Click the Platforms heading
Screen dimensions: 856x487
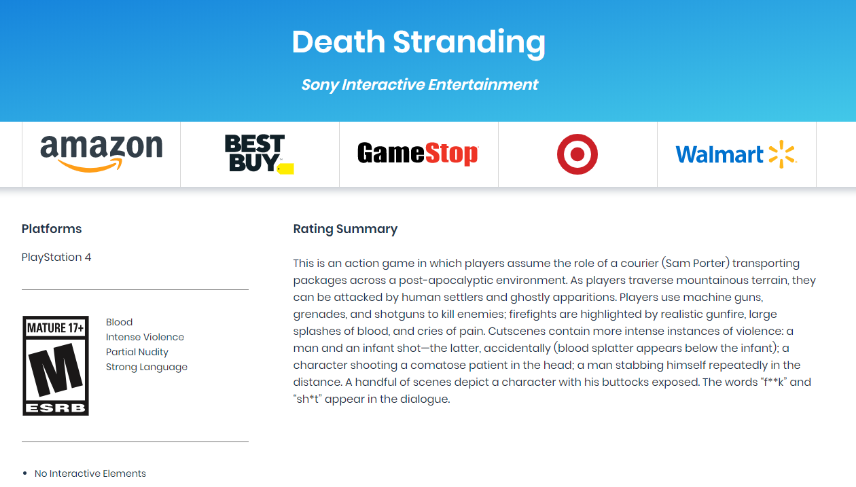(x=51, y=229)
